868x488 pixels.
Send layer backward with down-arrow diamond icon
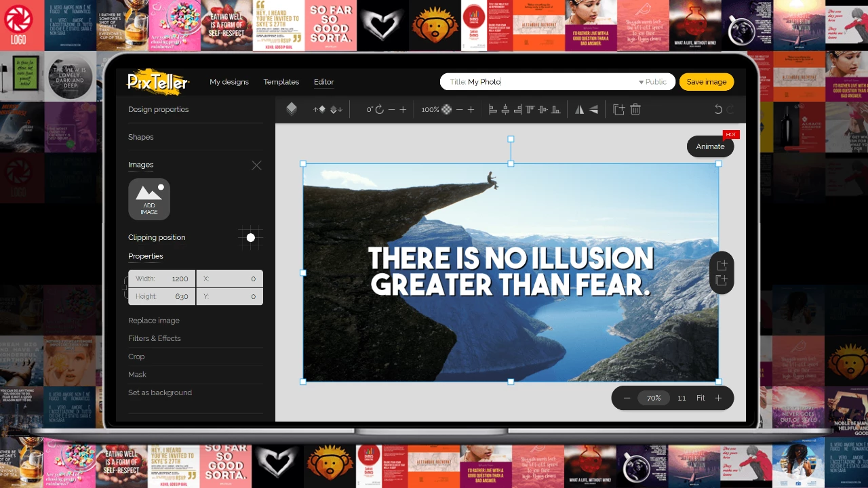(x=336, y=109)
